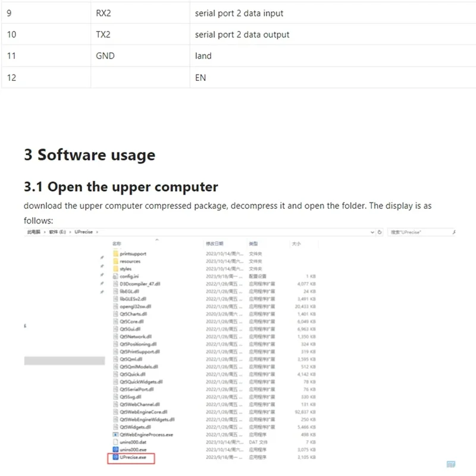
Task: Open the address bar history dropdown arrow
Action: pos(373,232)
